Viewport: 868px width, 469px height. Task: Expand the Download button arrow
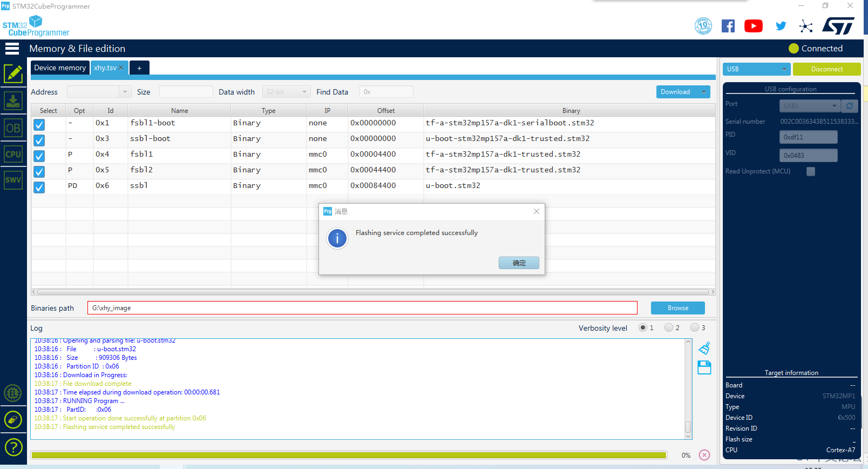point(703,92)
